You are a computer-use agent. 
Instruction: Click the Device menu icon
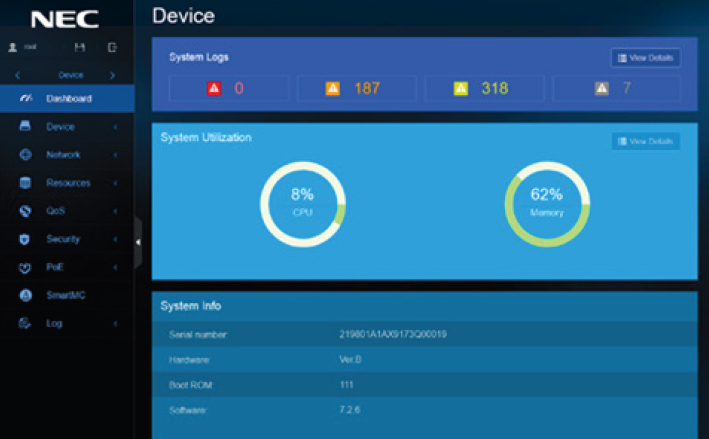tap(25, 126)
